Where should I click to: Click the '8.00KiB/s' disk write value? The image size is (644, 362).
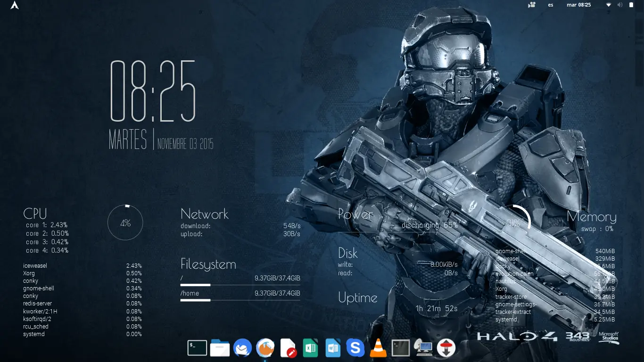[x=444, y=265]
